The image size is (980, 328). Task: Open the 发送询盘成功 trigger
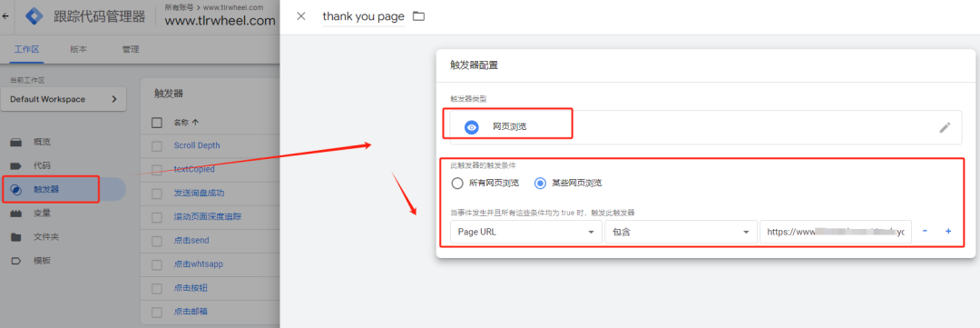[x=199, y=194]
